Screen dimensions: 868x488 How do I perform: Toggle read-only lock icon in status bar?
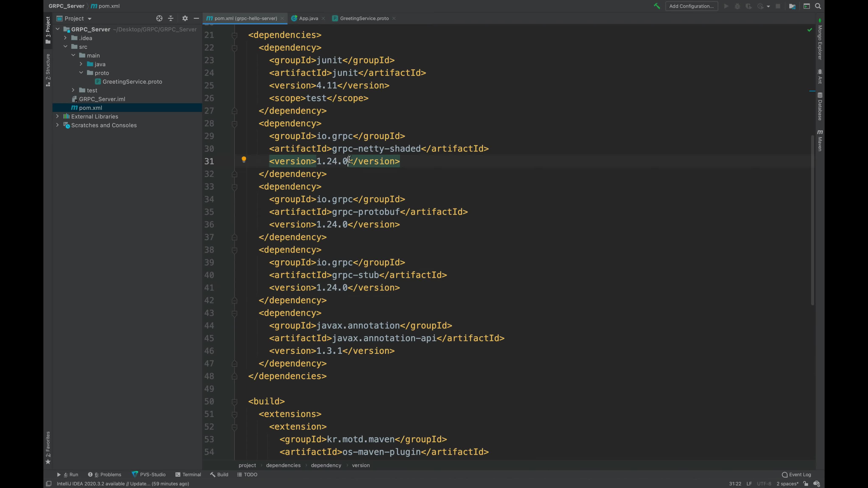(x=806, y=484)
